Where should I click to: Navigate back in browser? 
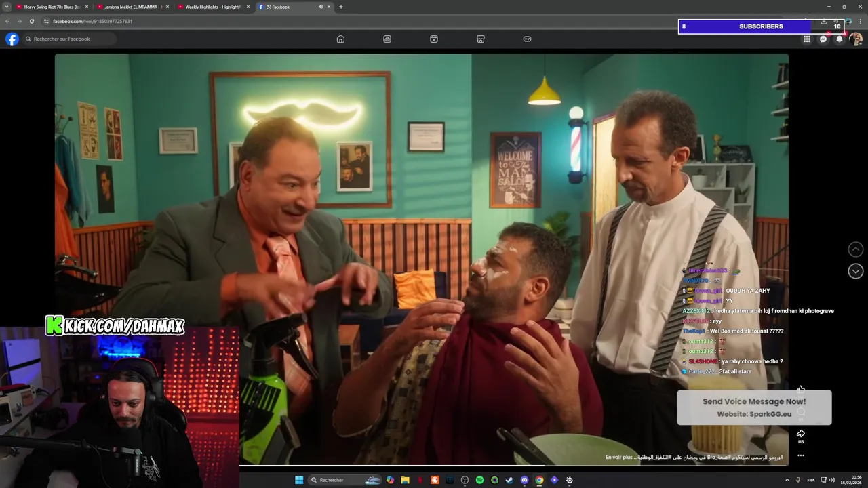[x=7, y=21]
